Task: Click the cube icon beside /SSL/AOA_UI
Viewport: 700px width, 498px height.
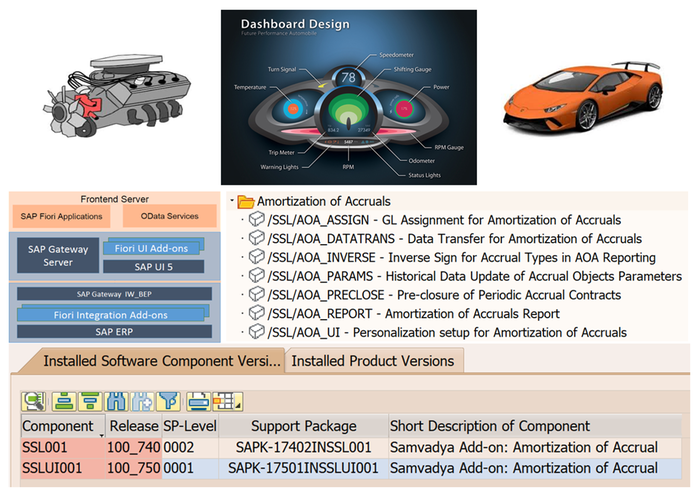Action: click(x=257, y=332)
